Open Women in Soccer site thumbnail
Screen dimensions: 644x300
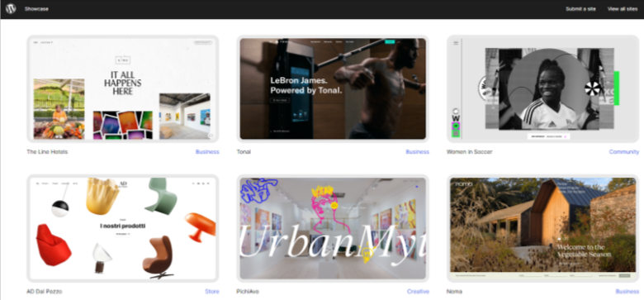543,88
